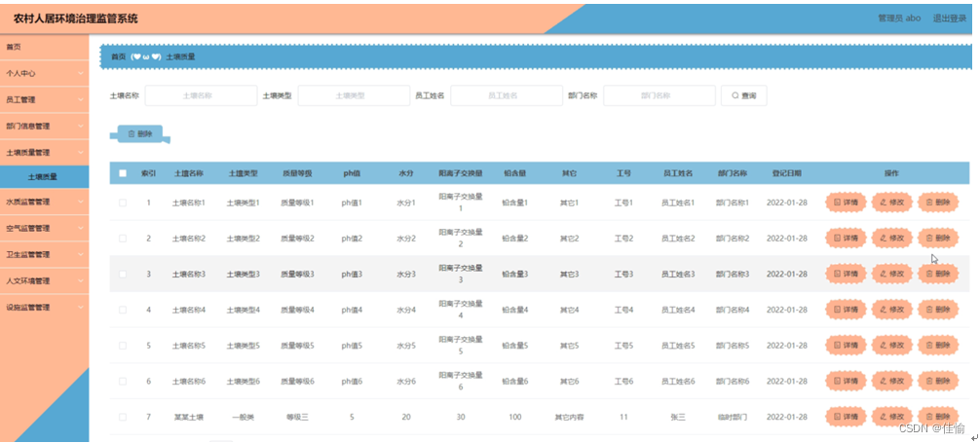The width and height of the screenshot is (980, 443).
Task: Click the cell 等级三
Action: (x=297, y=417)
